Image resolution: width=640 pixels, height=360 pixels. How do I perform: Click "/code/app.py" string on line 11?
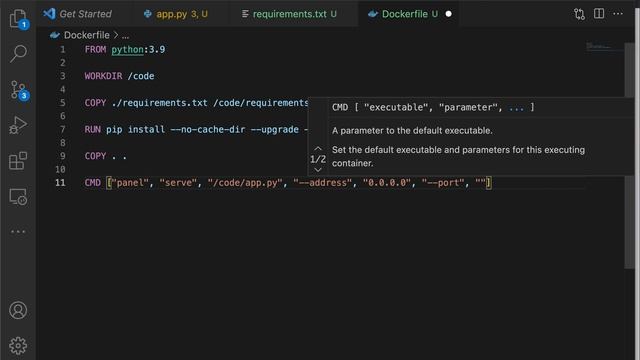click(x=245, y=182)
